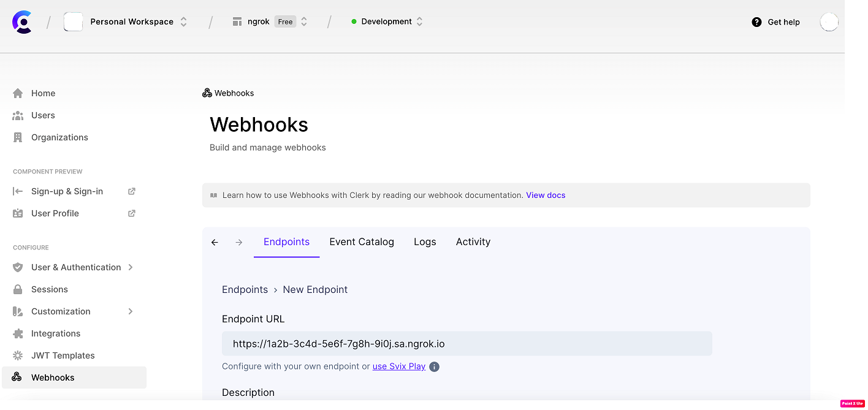Open the Home section via its house icon
The image size is (868, 410).
click(x=18, y=93)
